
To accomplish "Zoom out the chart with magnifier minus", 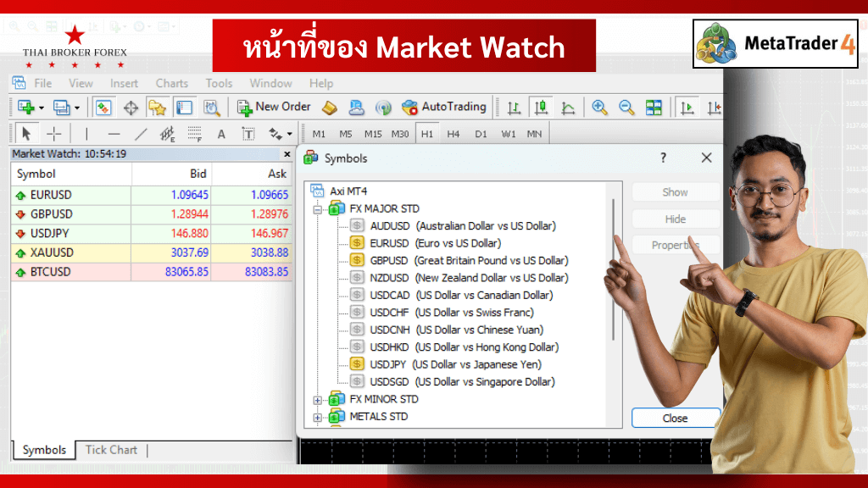I will 626,108.
